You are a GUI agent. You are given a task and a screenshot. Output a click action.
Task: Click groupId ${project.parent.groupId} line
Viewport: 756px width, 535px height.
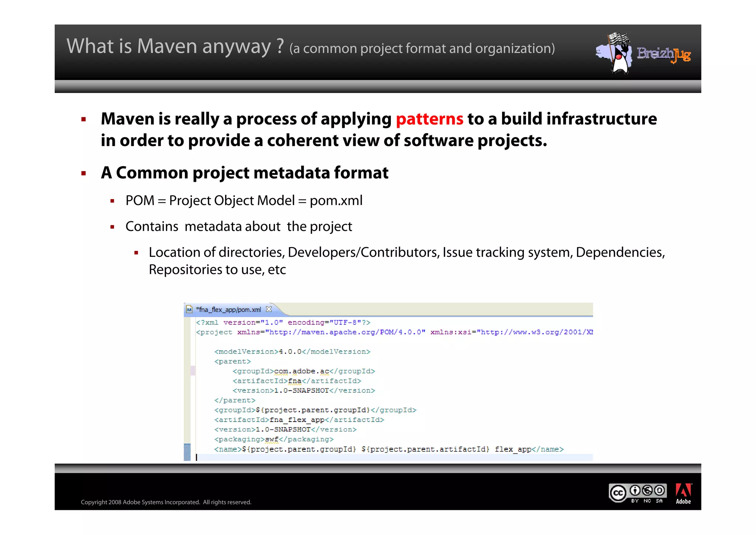tap(315, 410)
